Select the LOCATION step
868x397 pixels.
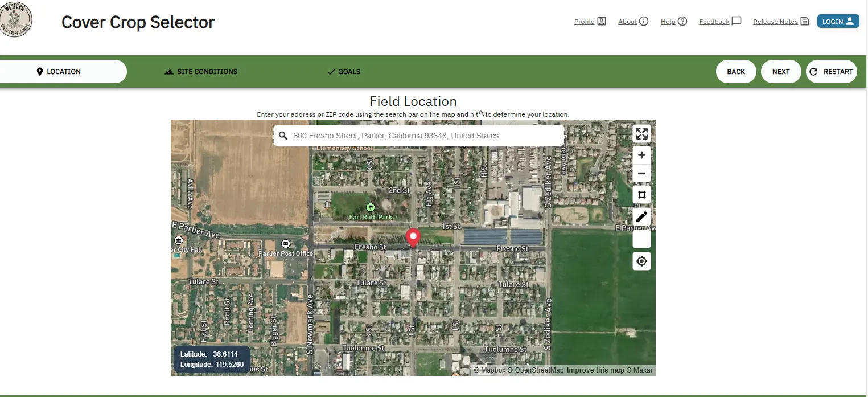point(59,71)
